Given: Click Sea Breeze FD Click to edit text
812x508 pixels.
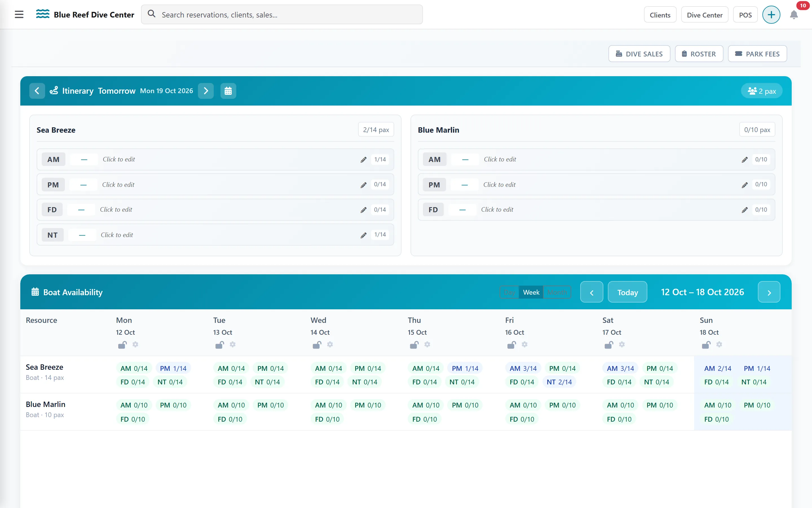Looking at the screenshot, I should point(116,210).
